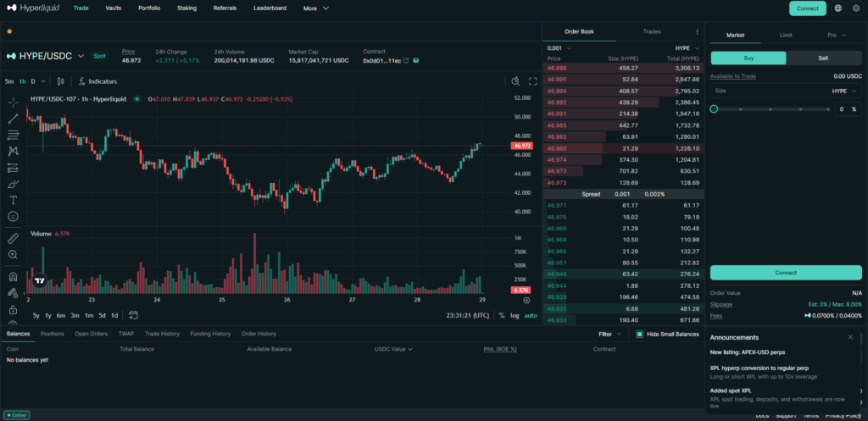Select the ruler measure tool
Viewport: 868px width, 421px height.
pos(14,238)
